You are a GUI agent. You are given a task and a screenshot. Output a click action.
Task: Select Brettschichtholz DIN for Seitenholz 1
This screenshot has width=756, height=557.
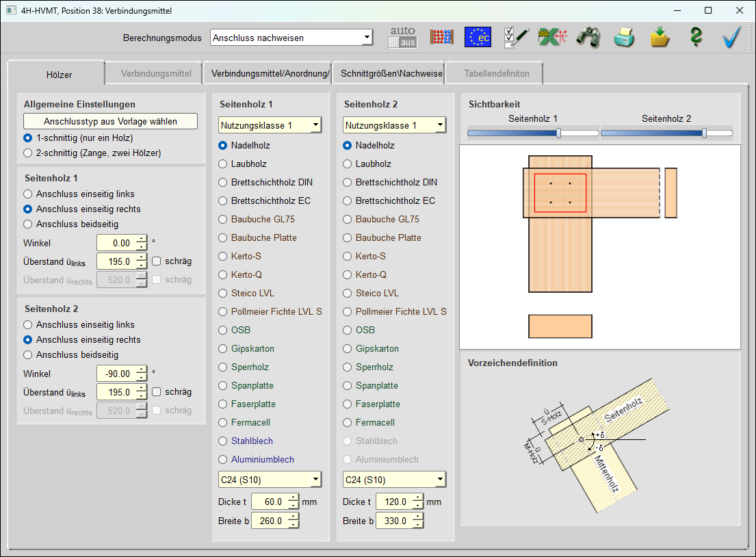point(223,182)
